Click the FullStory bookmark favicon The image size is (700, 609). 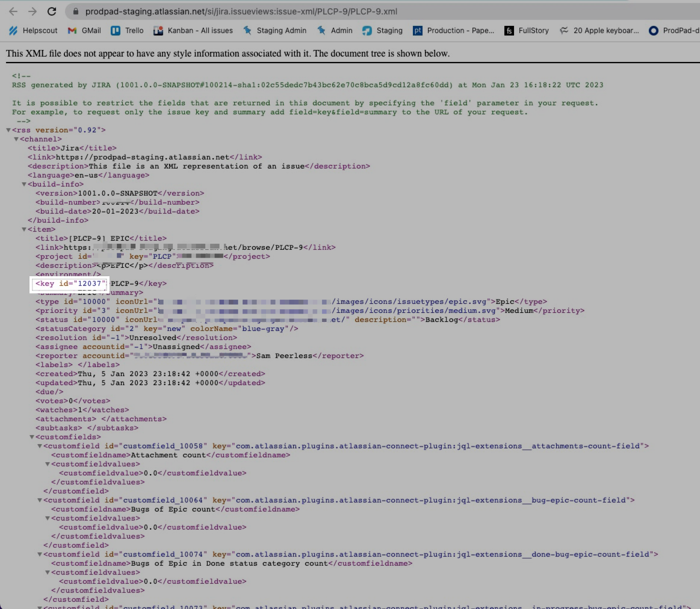click(509, 30)
